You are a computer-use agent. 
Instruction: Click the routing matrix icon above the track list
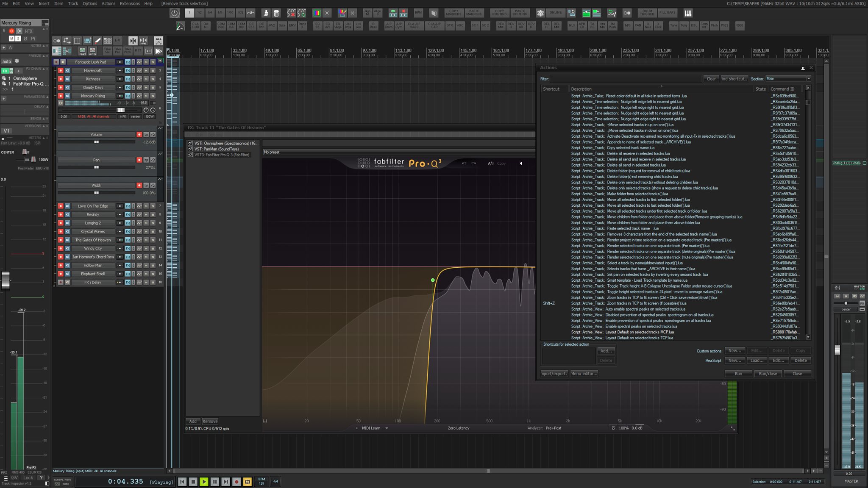click(x=67, y=41)
